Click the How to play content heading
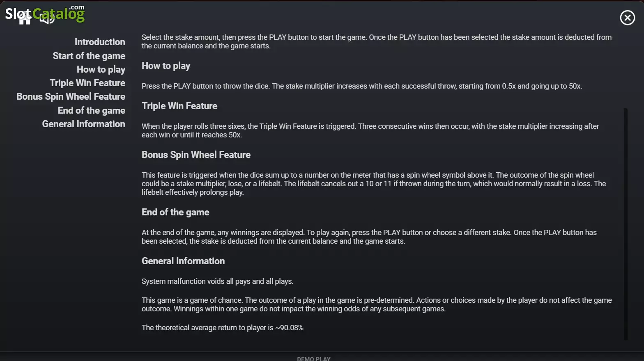Image resolution: width=644 pixels, height=361 pixels. pos(166,66)
